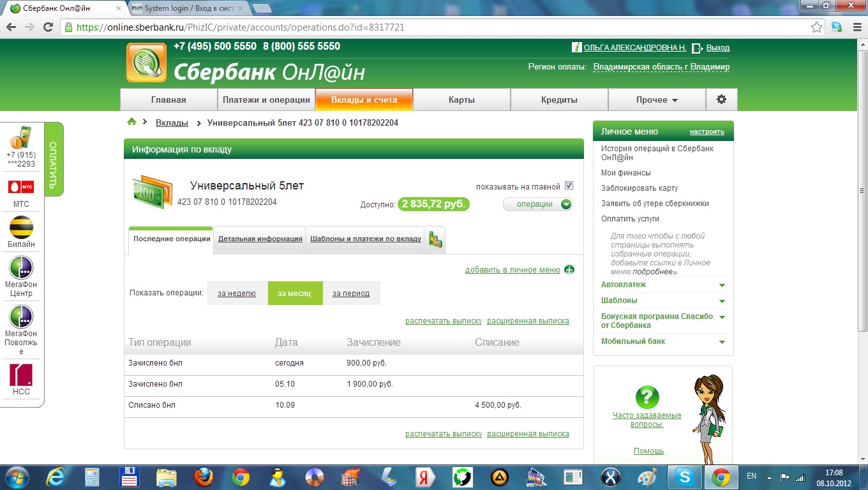Open the Карты tab

click(x=462, y=100)
